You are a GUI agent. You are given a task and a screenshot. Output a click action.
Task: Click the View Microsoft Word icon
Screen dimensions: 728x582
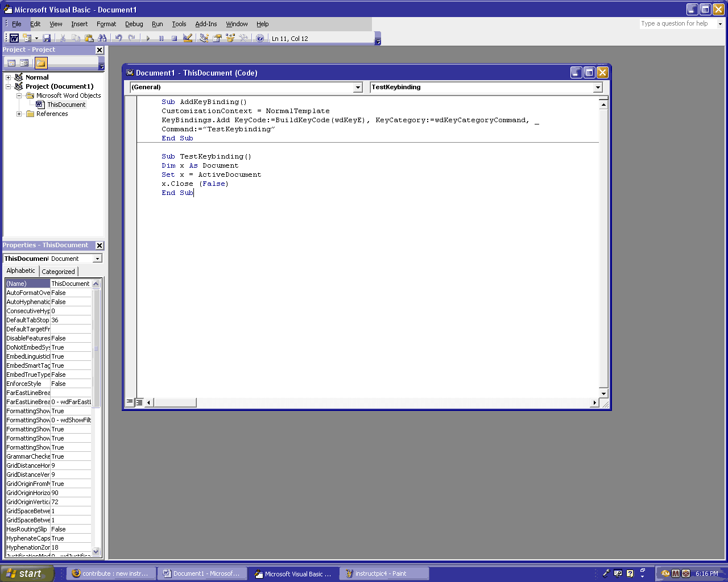click(x=14, y=38)
